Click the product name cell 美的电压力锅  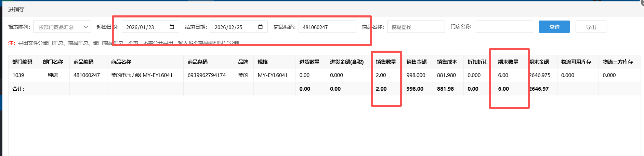tap(142, 75)
